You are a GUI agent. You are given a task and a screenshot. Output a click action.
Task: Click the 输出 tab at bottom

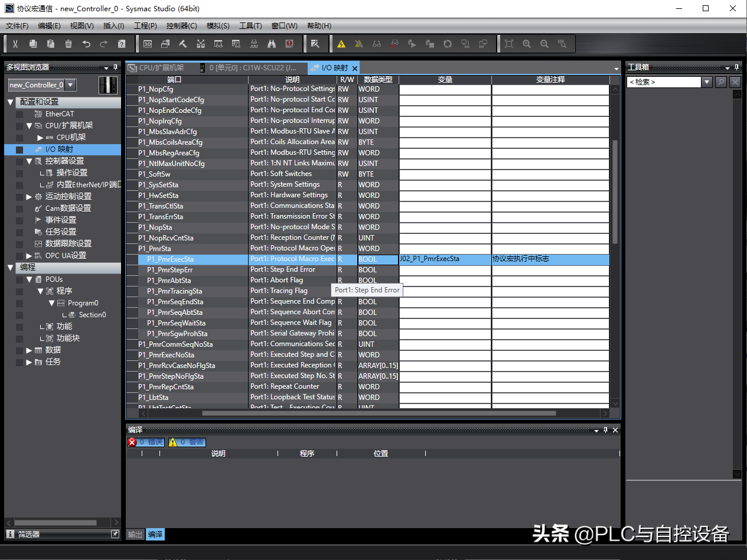click(x=135, y=534)
